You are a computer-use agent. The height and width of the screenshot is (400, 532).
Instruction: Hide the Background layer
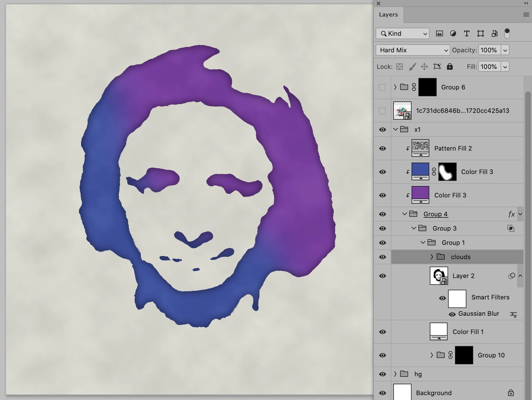(382, 393)
